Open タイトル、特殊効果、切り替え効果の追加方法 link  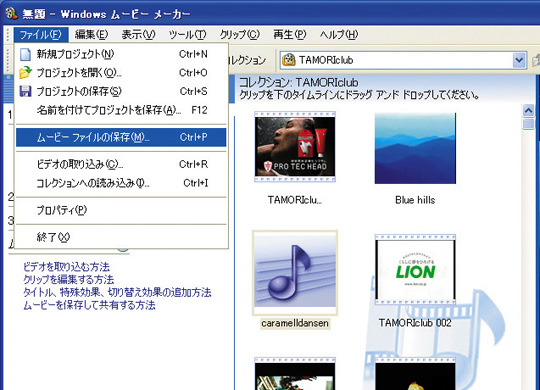[x=117, y=292]
